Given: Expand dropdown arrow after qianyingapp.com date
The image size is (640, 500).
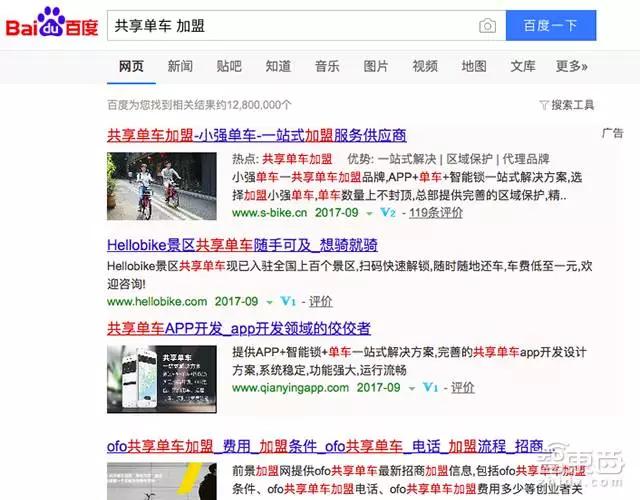Looking at the screenshot, I should 412,389.
